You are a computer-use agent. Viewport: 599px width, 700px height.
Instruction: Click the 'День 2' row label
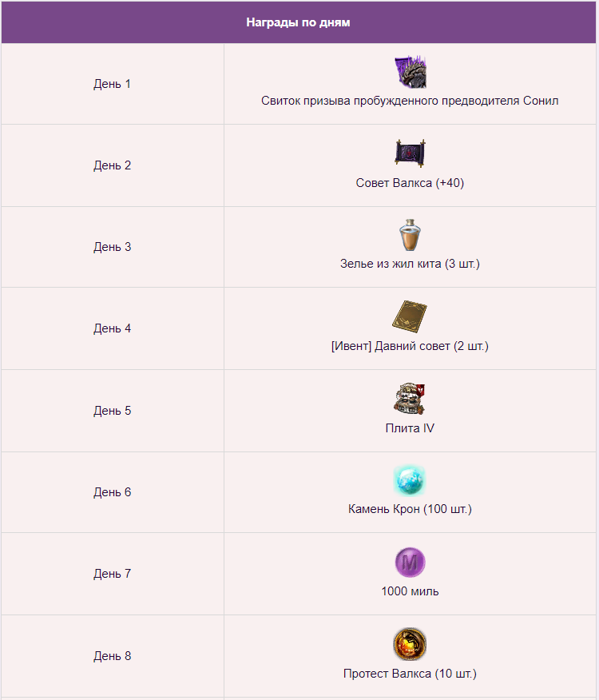pyautogui.click(x=112, y=165)
